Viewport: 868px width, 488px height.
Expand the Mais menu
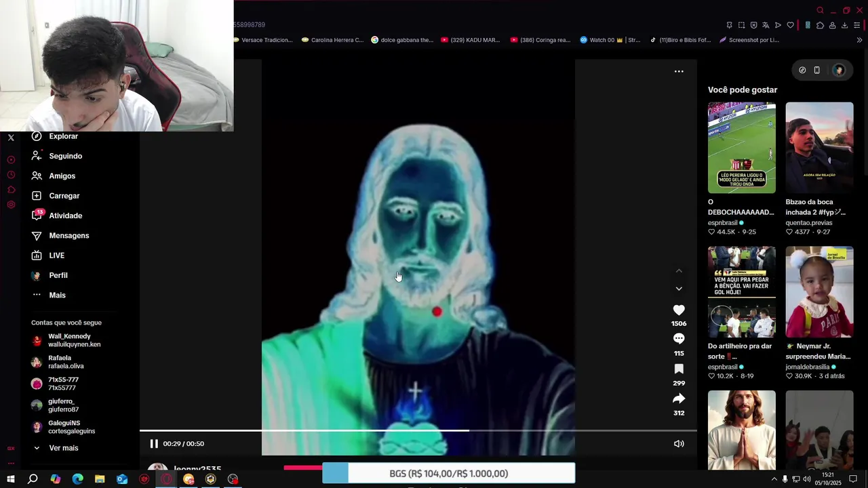[49, 295]
